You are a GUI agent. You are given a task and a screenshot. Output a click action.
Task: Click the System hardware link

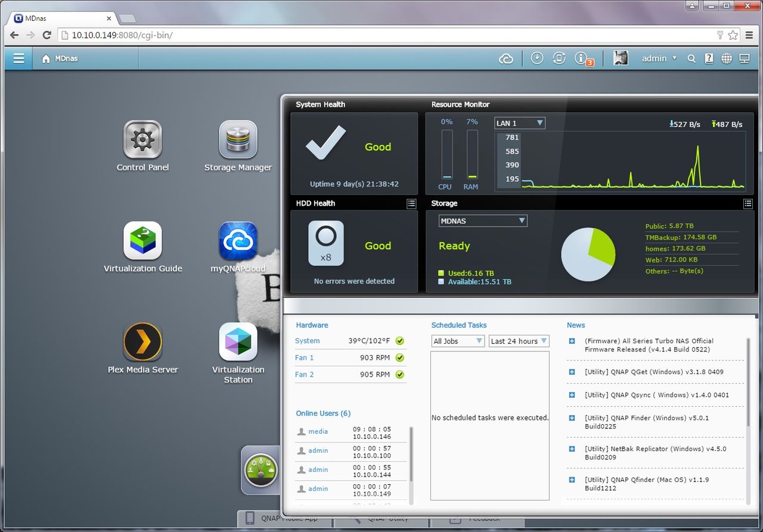(308, 341)
